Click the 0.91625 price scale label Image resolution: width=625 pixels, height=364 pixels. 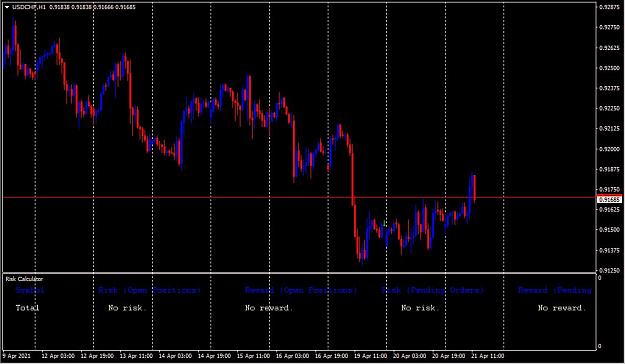[x=610, y=209]
